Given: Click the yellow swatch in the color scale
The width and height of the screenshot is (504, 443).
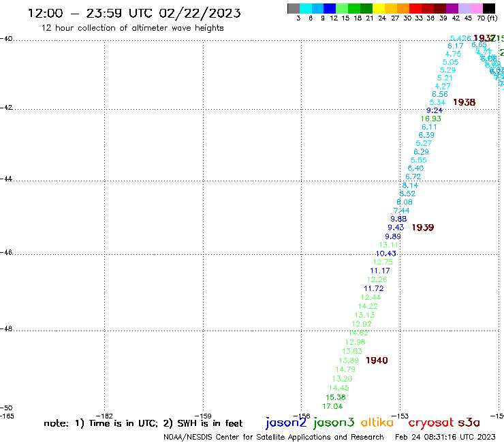Looking at the screenshot, I should click(379, 8).
